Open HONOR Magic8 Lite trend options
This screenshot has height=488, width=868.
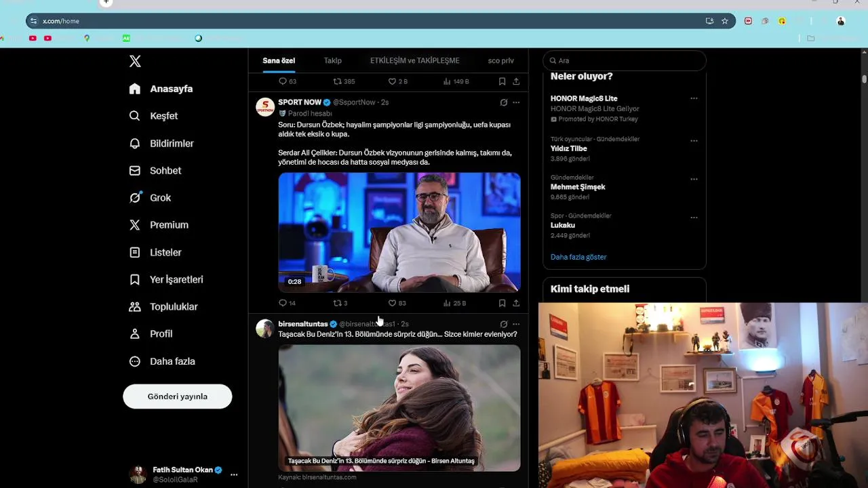[x=694, y=98]
